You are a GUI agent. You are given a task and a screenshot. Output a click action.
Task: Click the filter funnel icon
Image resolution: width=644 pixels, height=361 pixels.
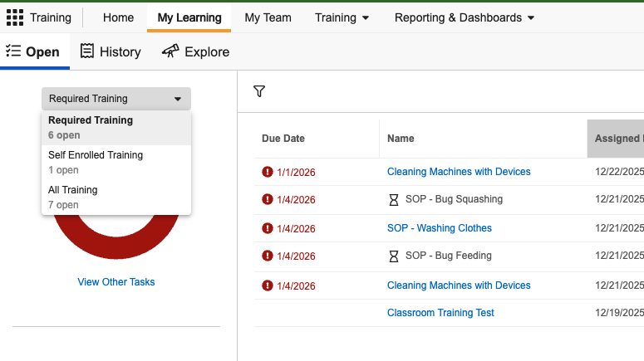[259, 91]
